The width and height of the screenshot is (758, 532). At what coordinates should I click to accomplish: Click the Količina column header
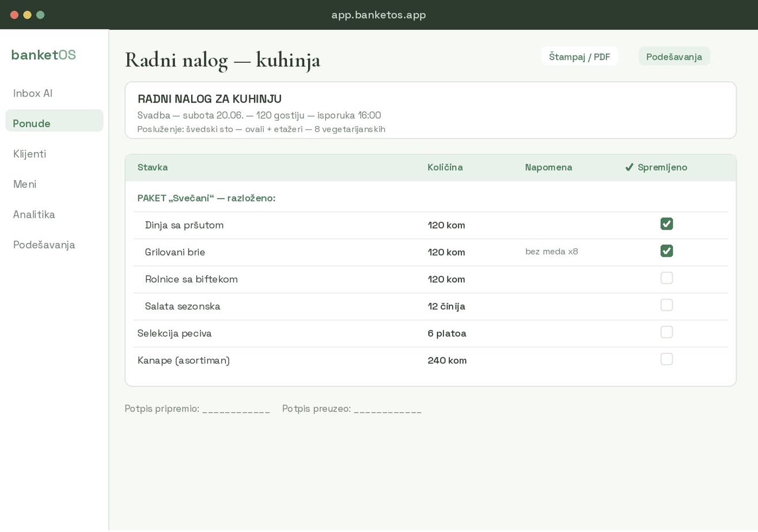(x=445, y=168)
